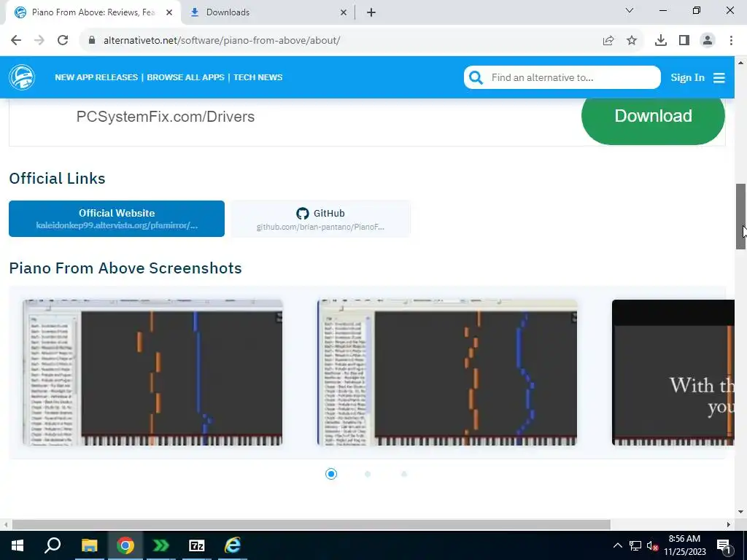
Task: Close the Piano From Above tab
Action: tap(169, 12)
